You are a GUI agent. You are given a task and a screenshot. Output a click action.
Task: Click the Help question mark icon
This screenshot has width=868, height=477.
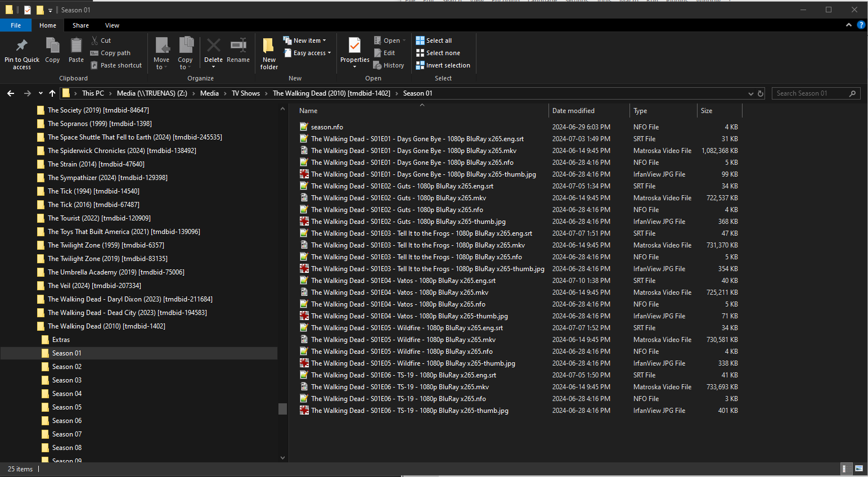861,25
